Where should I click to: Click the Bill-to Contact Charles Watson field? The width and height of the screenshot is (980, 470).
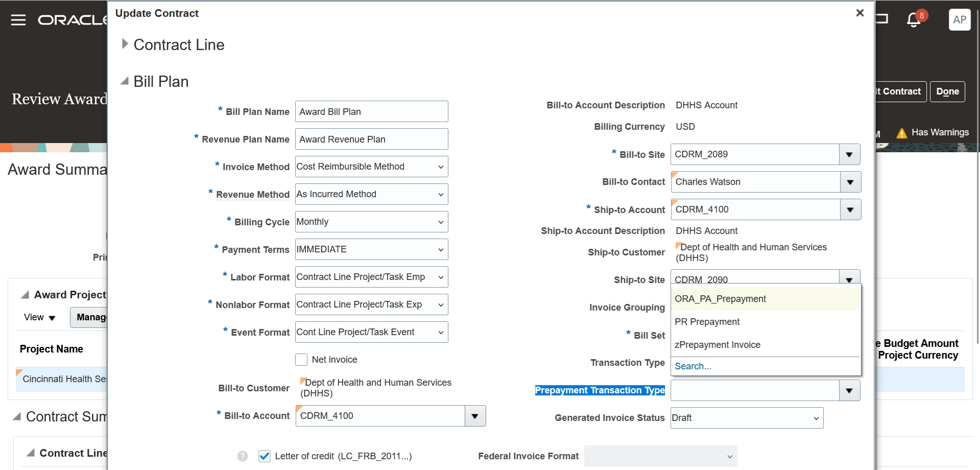tap(756, 182)
